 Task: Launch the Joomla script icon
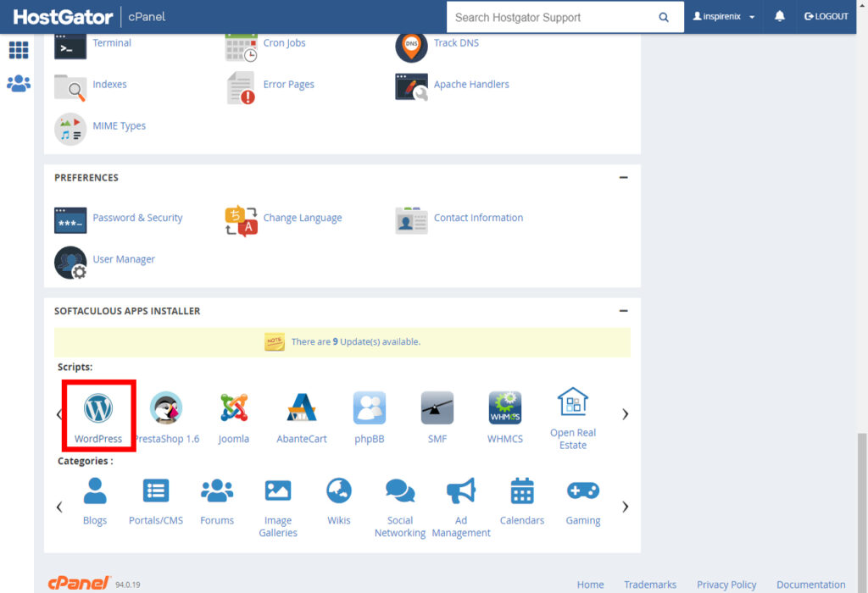[x=234, y=408]
